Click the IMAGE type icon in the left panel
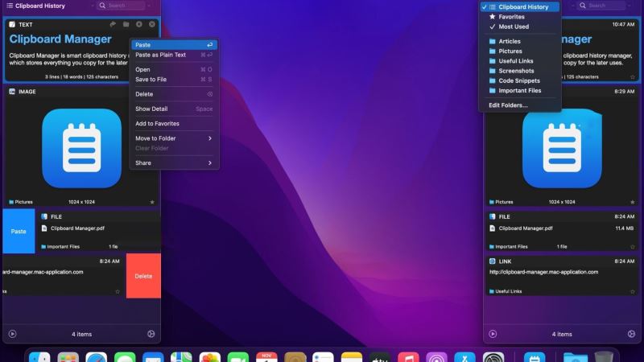644x362 pixels. point(12,92)
